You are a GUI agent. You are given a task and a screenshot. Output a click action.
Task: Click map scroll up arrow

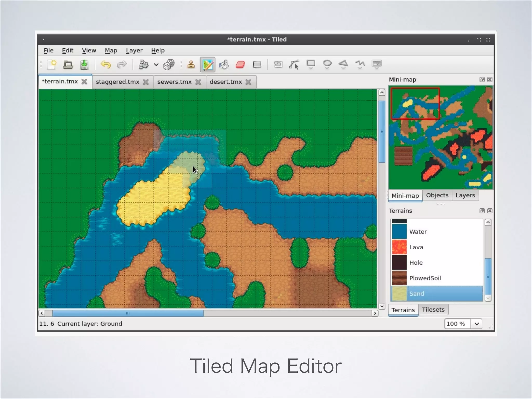382,92
